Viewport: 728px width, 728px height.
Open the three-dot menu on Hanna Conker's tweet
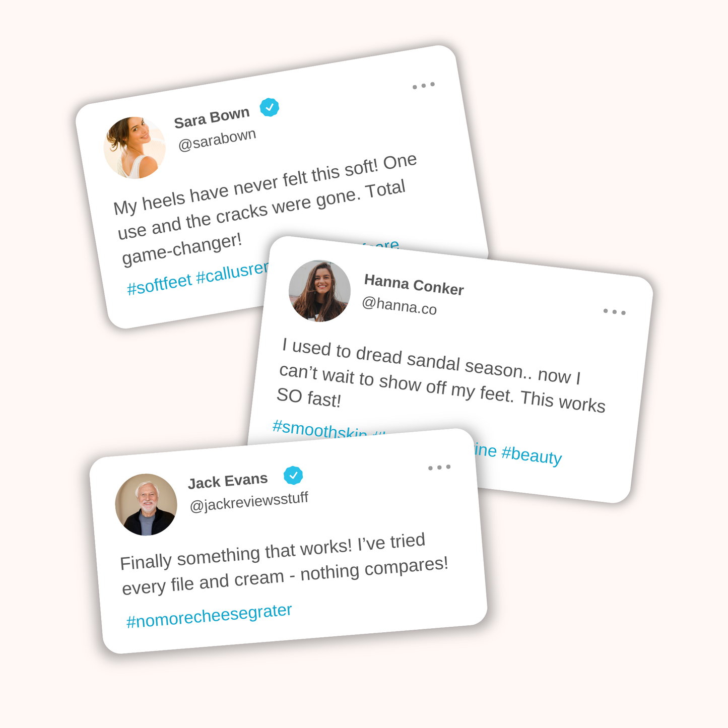pos(614,312)
